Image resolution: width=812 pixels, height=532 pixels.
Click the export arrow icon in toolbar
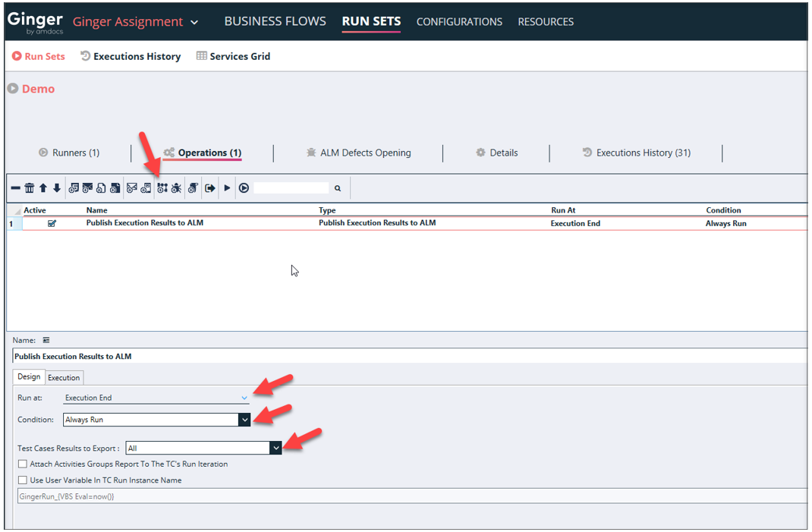point(210,188)
